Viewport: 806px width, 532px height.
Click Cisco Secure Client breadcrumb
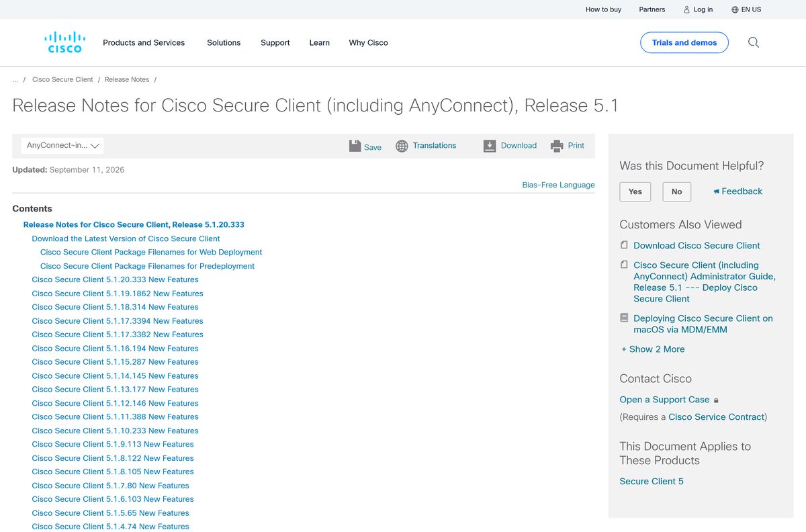tap(62, 79)
